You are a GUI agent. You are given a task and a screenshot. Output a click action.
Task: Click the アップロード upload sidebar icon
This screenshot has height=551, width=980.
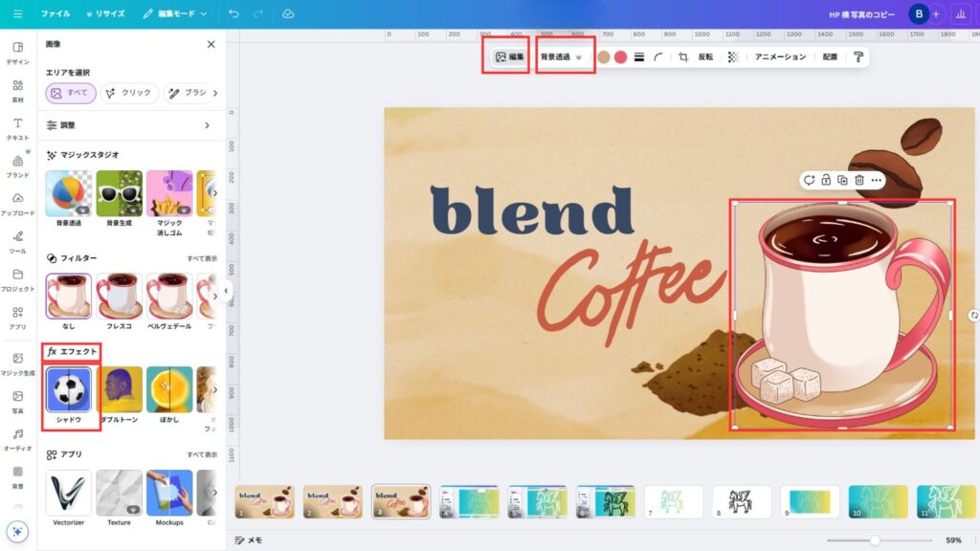click(x=17, y=203)
